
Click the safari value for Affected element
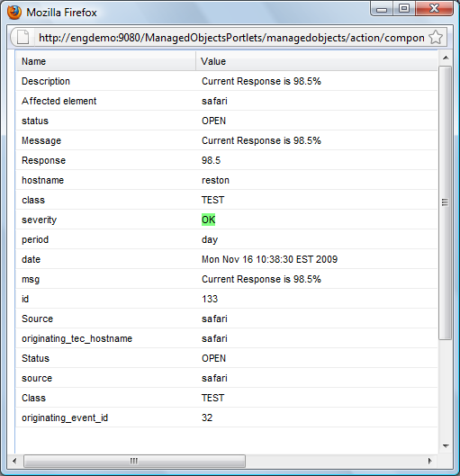pos(214,101)
